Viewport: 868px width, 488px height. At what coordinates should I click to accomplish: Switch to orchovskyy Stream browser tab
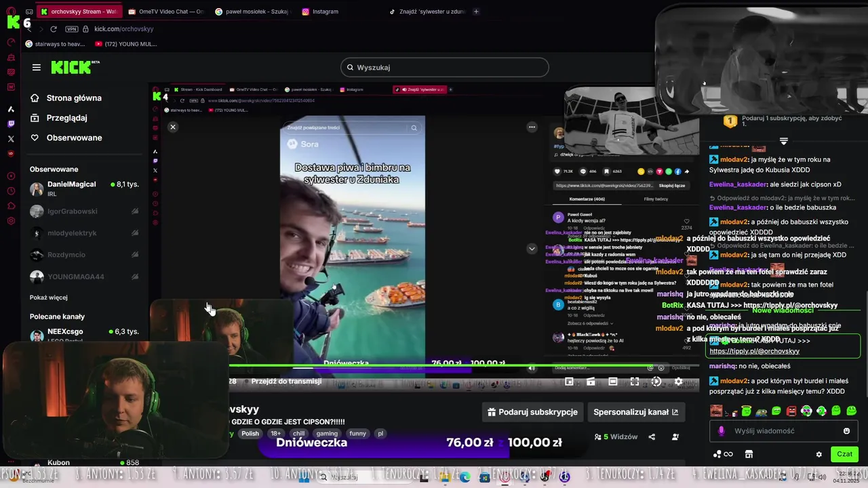pos(78,12)
